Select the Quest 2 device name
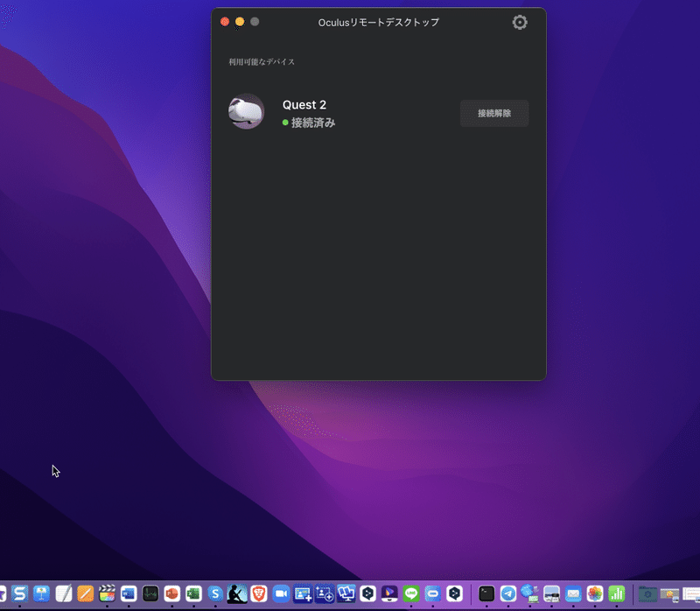 pyautogui.click(x=304, y=104)
